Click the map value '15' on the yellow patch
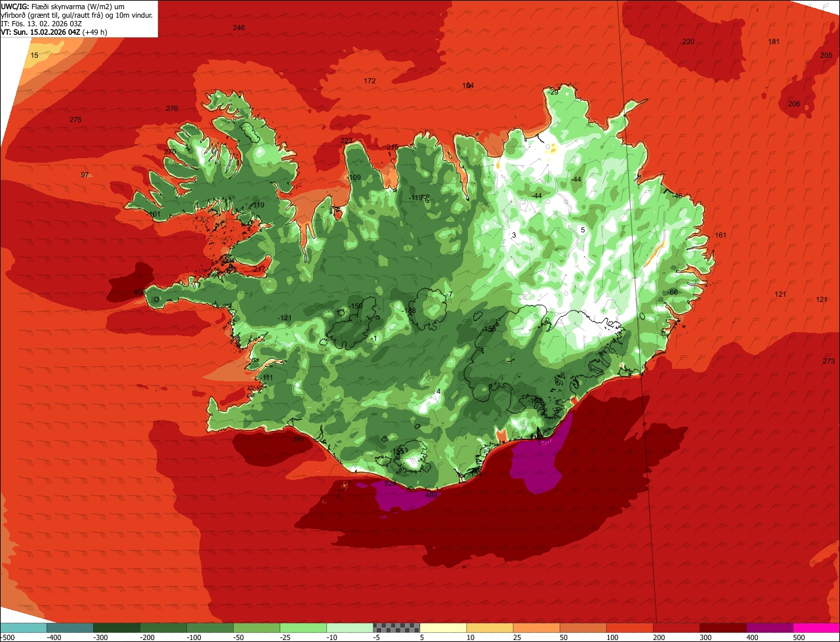Image resolution: width=840 pixels, height=642 pixels. click(35, 55)
